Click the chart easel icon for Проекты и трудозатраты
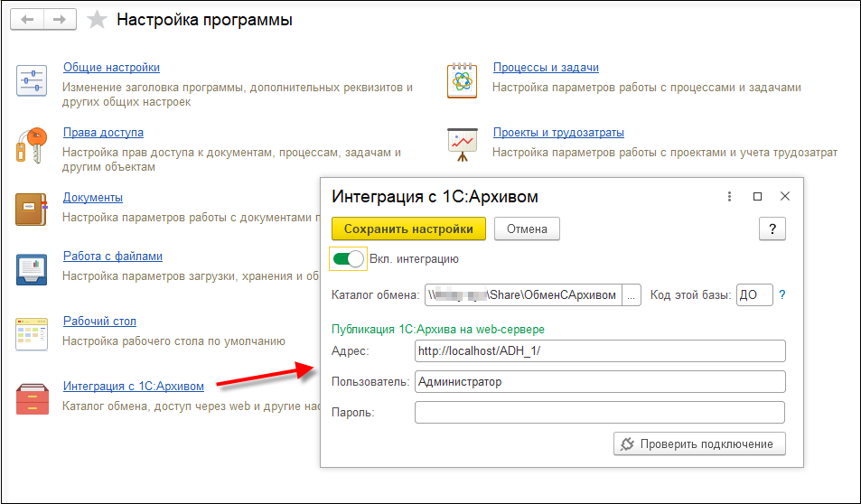The height and width of the screenshot is (504, 861). [x=463, y=145]
